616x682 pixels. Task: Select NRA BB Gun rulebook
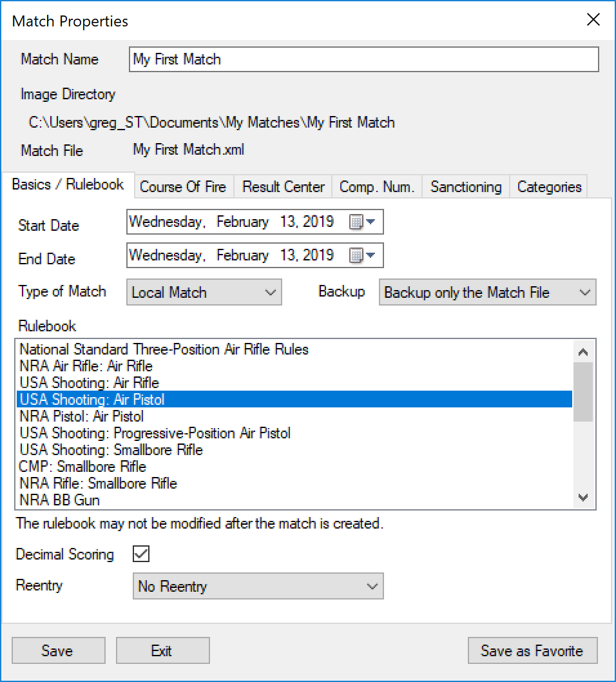(x=60, y=500)
